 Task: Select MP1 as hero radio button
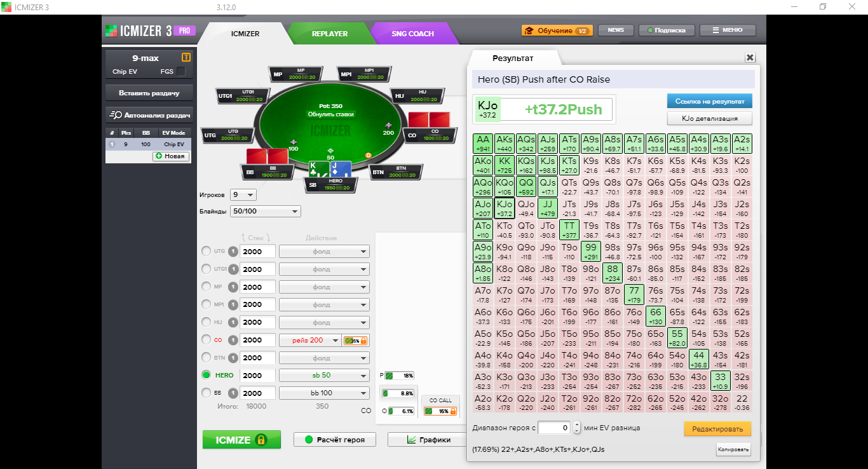pos(206,304)
